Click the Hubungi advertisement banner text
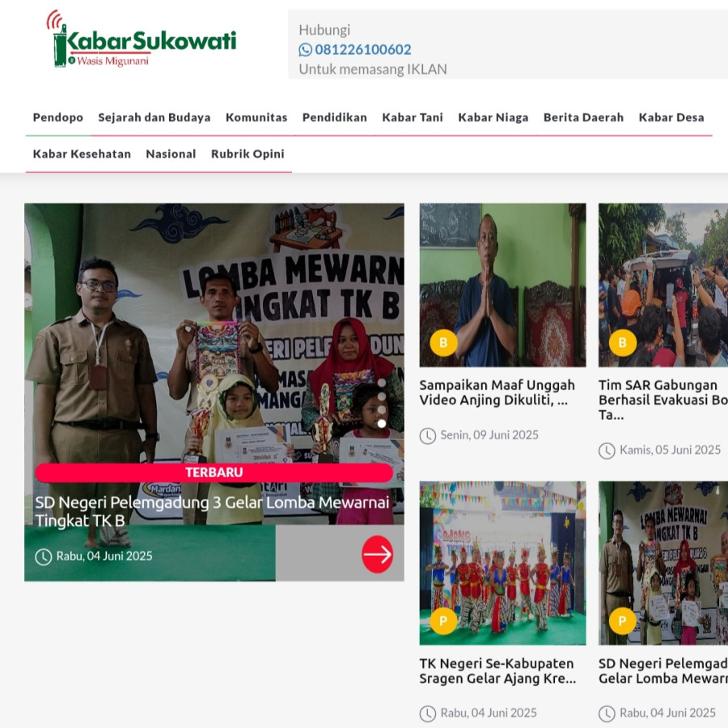 click(x=324, y=30)
